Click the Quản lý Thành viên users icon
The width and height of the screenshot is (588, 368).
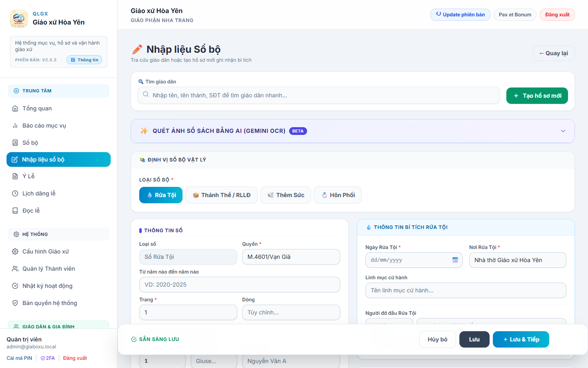coord(15,269)
